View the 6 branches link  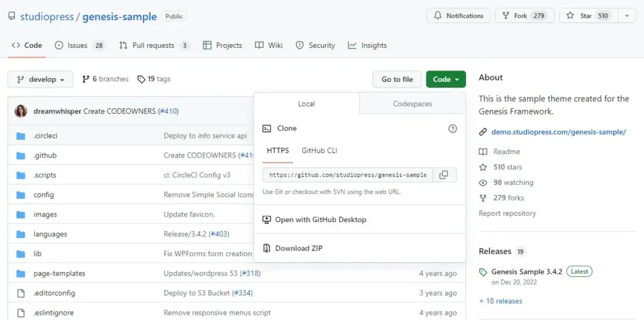(x=105, y=79)
